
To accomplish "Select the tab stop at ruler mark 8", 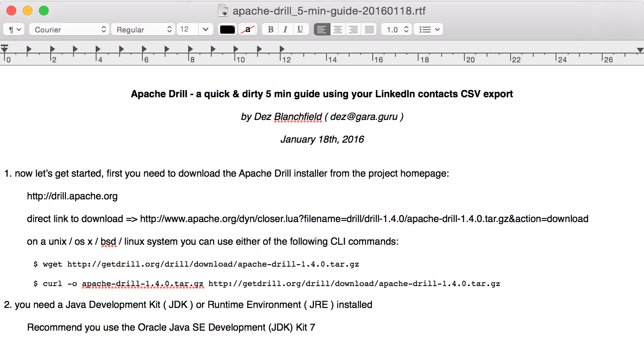I will click(190, 49).
